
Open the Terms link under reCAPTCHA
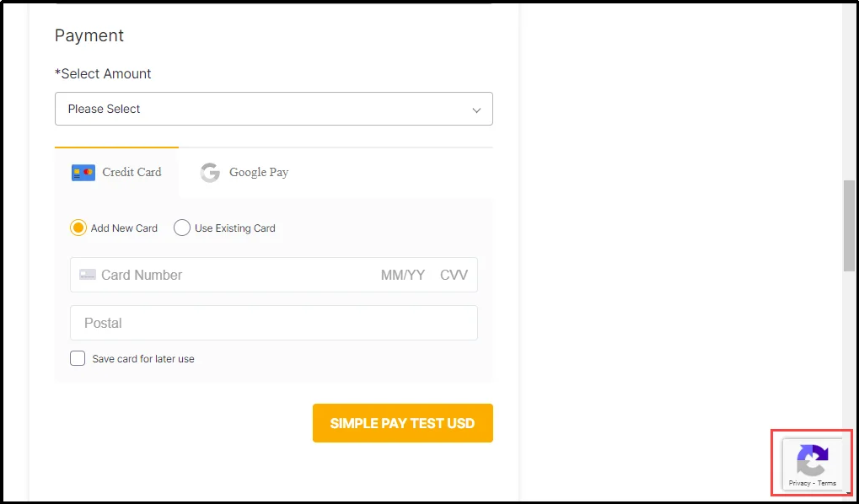(x=826, y=483)
